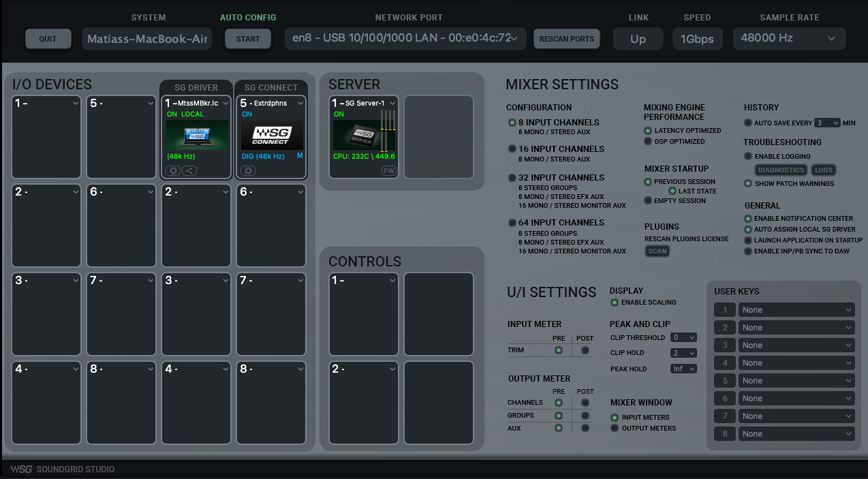Enable logging under Troubleshooting

[748, 156]
